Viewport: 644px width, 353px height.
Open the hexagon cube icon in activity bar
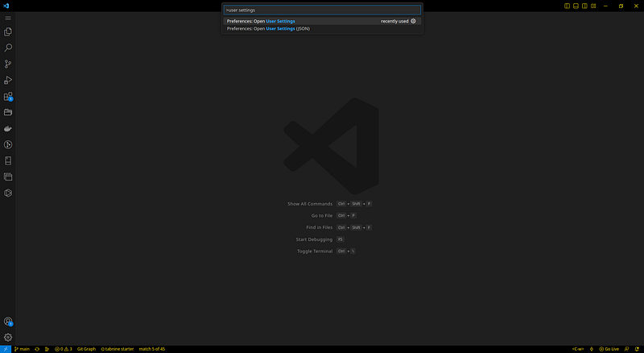[x=8, y=193]
